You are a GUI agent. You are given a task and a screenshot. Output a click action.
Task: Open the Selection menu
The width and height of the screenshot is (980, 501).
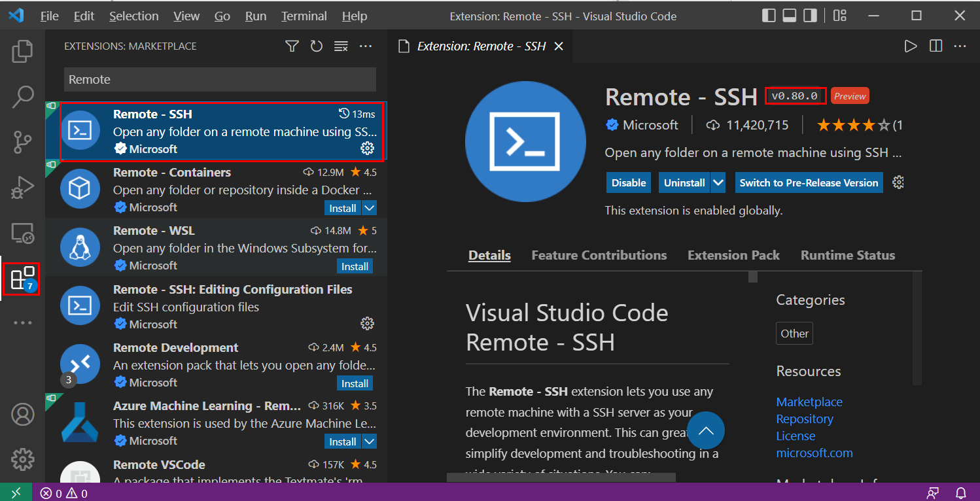134,16
